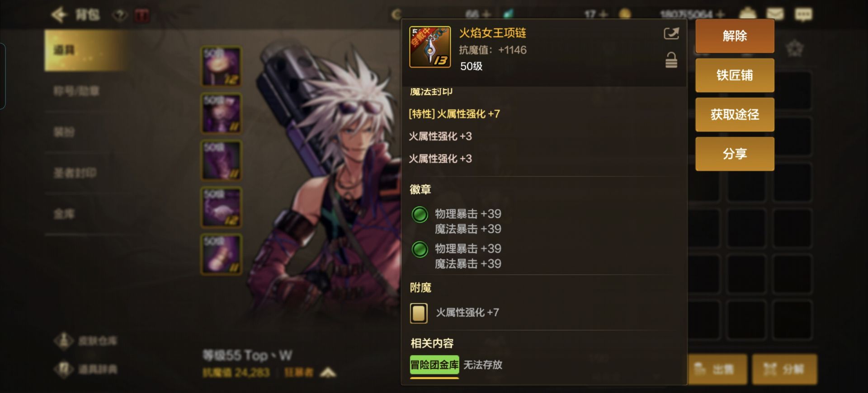Open the chat bubble icon

pyautogui.click(x=803, y=14)
